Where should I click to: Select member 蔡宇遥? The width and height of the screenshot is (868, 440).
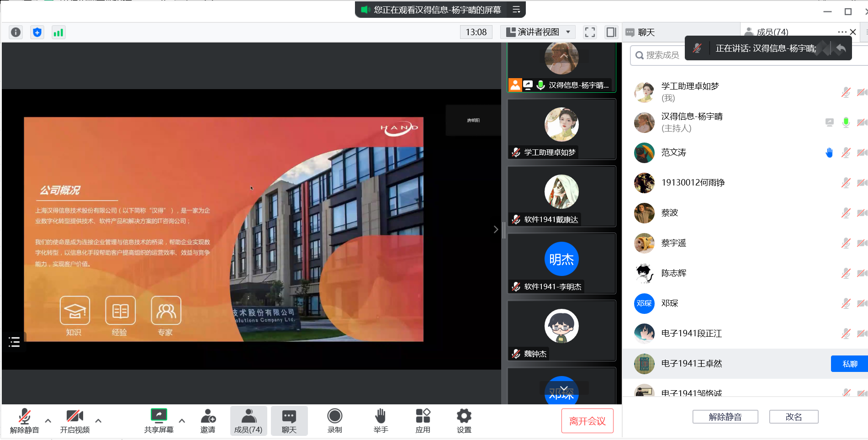745,243
